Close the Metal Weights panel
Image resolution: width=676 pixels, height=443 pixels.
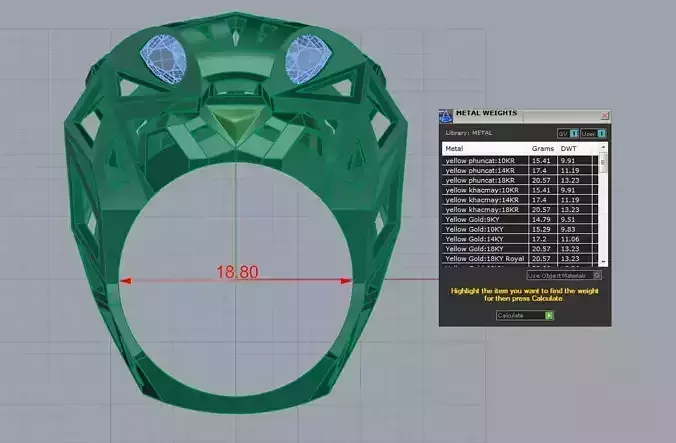pyautogui.click(x=604, y=115)
